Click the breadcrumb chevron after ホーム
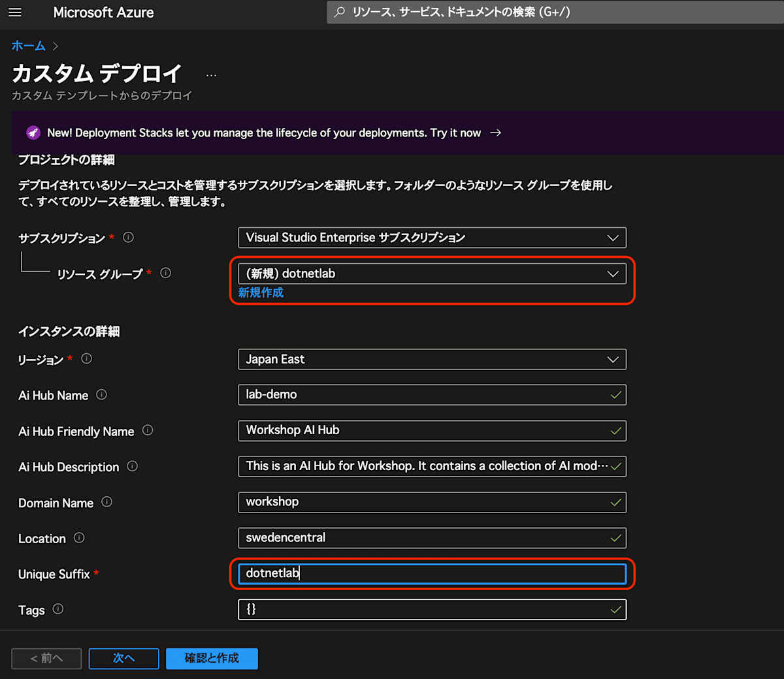The image size is (784, 679). 56,46
